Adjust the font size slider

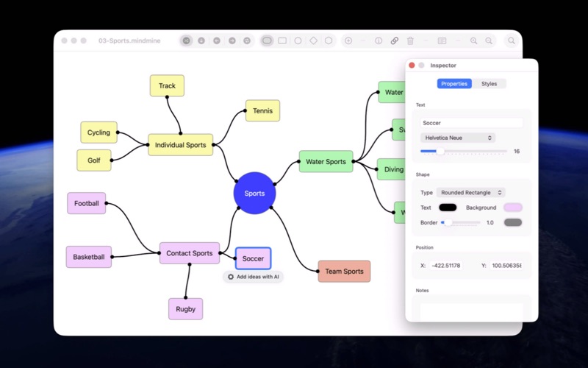[464, 152]
